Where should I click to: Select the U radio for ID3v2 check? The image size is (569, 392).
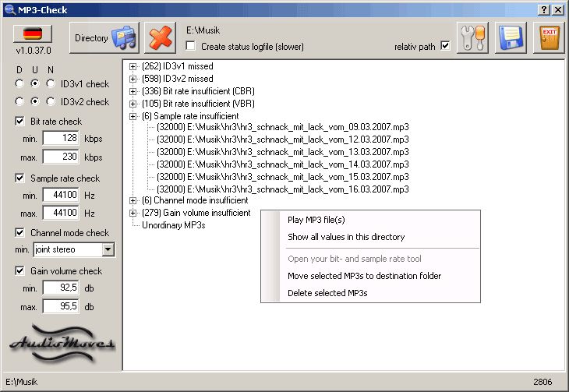click(35, 101)
